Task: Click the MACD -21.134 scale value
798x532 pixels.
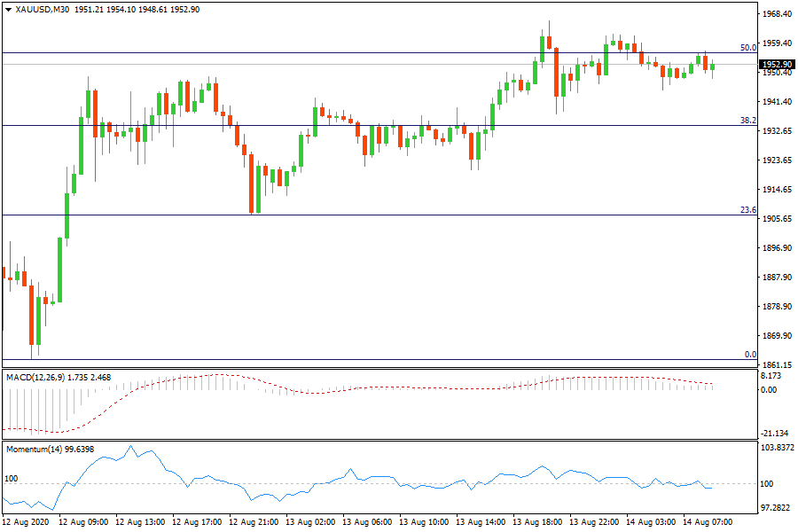Action: click(x=775, y=434)
